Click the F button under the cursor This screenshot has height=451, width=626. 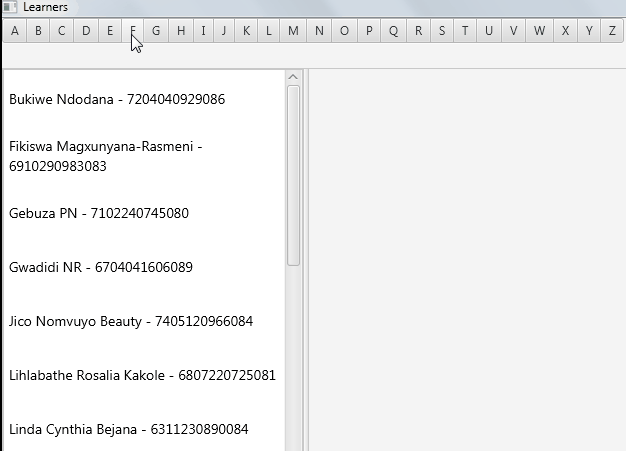[133, 31]
